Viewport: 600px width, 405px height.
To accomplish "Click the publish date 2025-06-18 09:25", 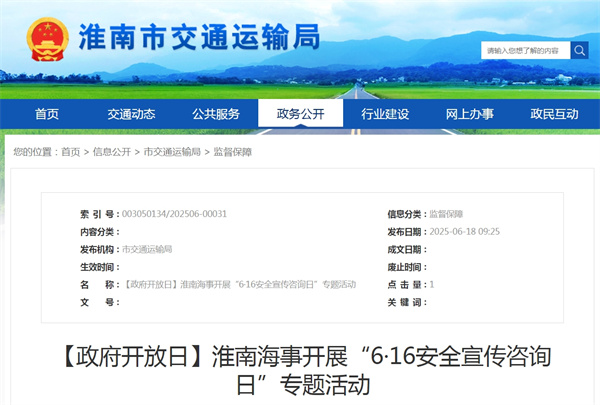I will [x=464, y=231].
